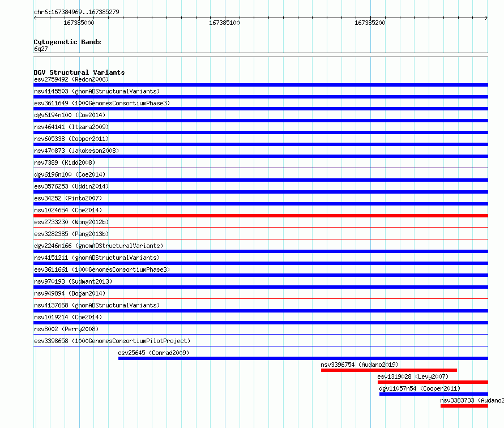Viewport: 504px width, 428px height.
Task: Select the blue bar under esv25645 (Conrad2009)
Action: (x=303, y=358)
